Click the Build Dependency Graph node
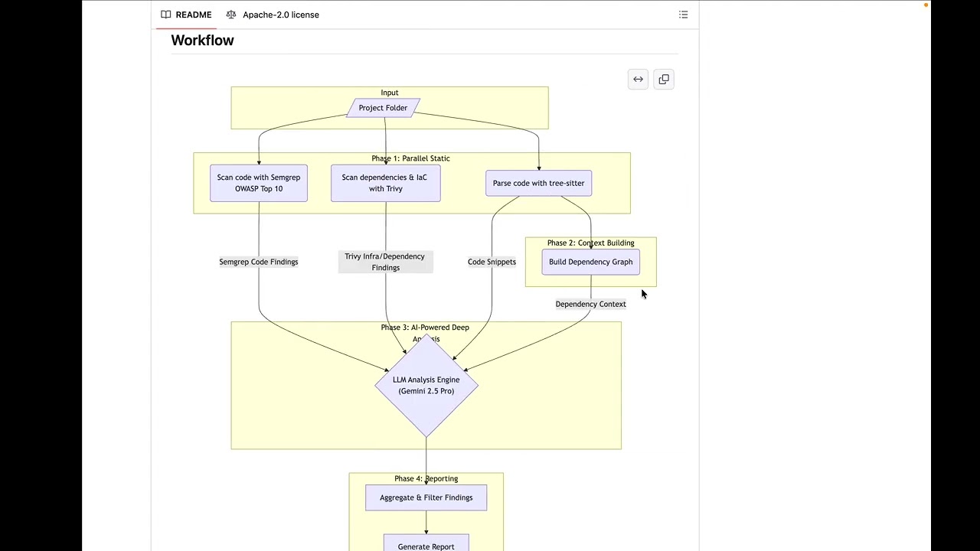980x551 pixels. tap(590, 262)
